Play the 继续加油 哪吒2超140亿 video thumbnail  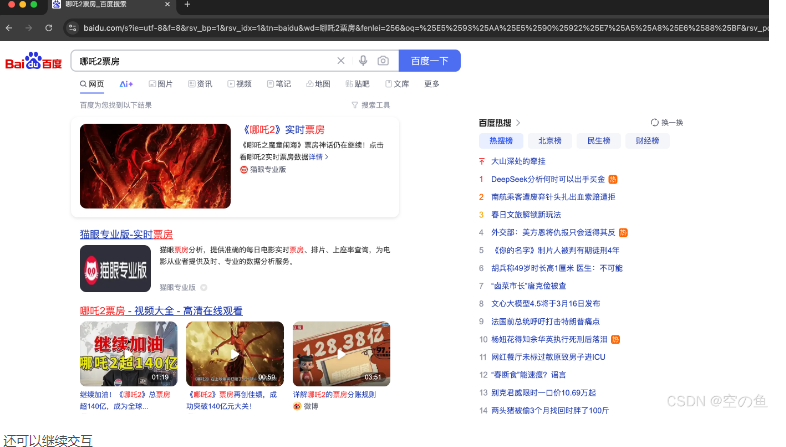[128, 354]
